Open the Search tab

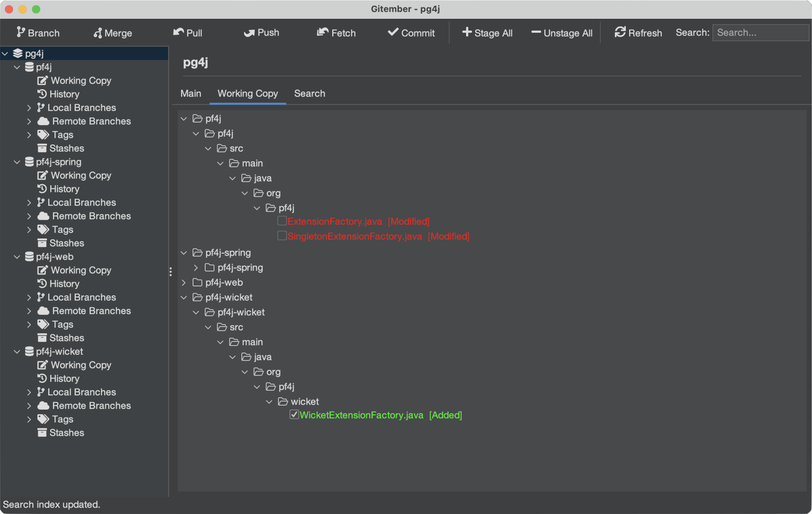pyautogui.click(x=309, y=93)
